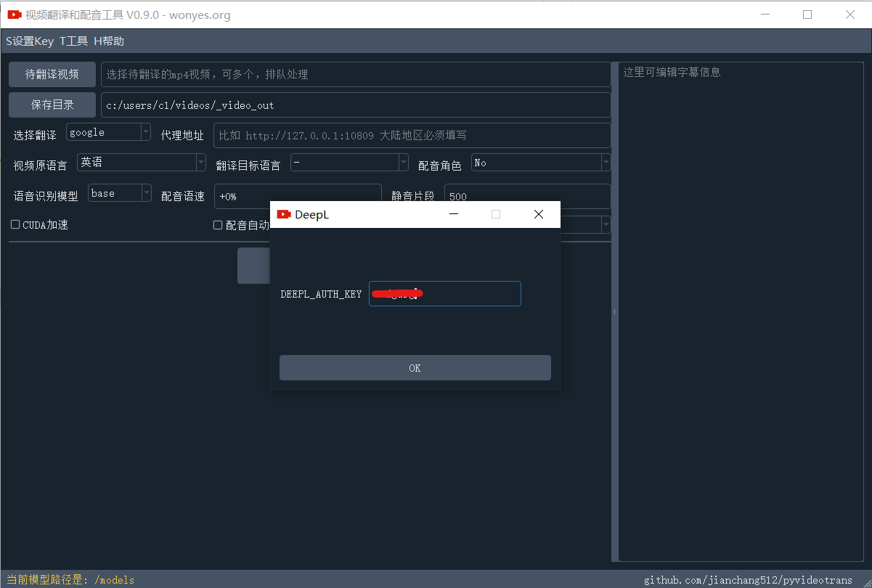Minimize the main application window

[x=765, y=15]
